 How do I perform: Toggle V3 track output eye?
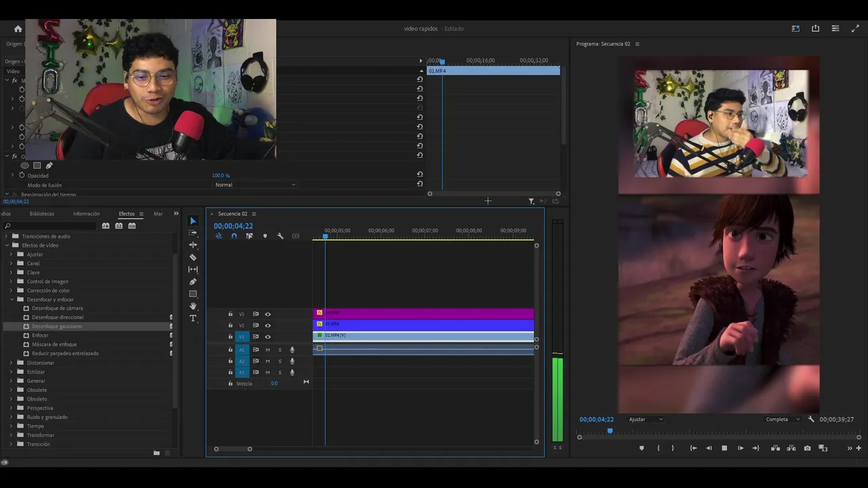pyautogui.click(x=267, y=314)
